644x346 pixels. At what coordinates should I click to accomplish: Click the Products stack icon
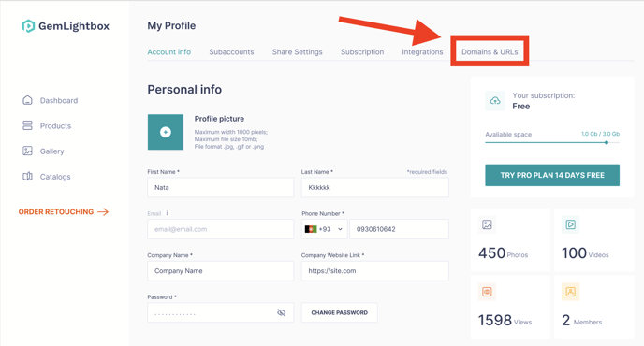click(x=27, y=125)
